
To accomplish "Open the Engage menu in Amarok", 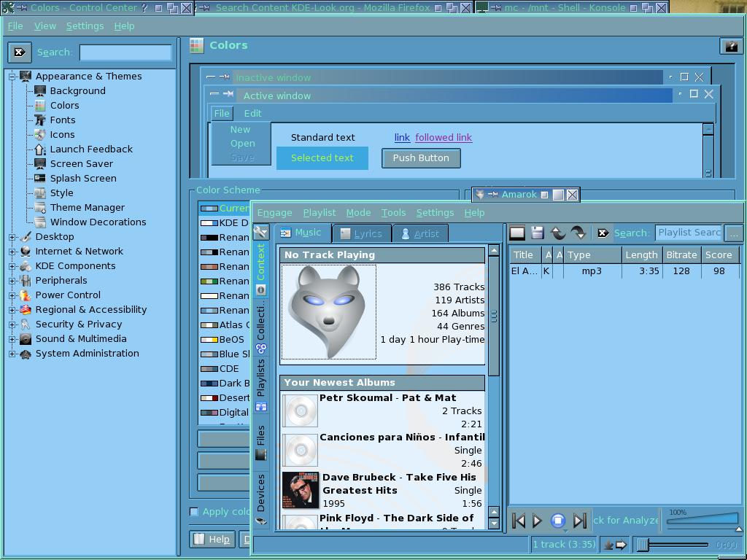I will coord(274,213).
